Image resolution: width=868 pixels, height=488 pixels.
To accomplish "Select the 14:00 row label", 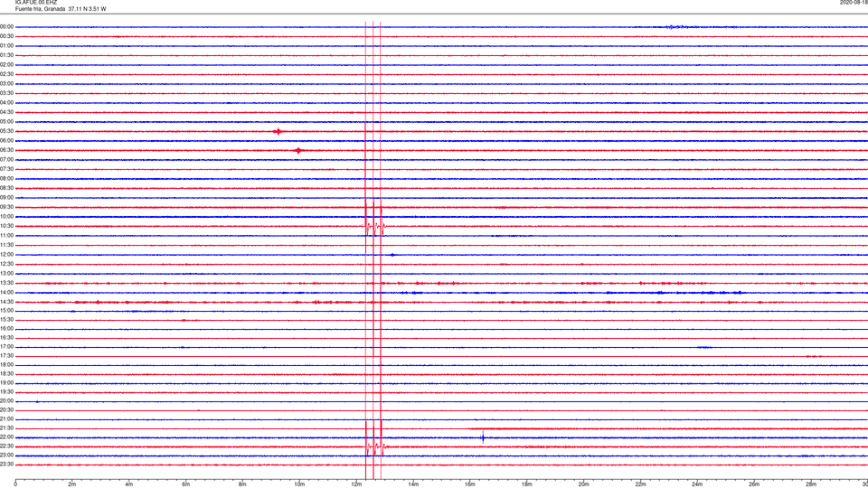I will (6, 292).
